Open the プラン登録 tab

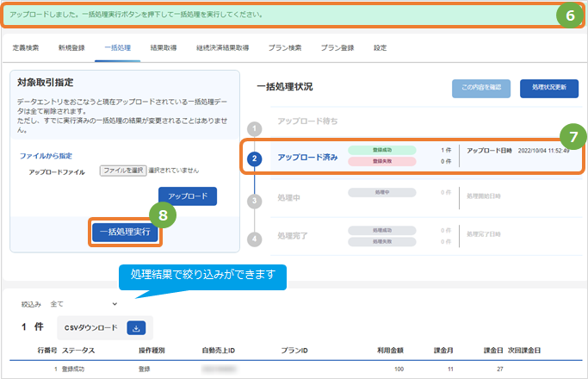337,48
